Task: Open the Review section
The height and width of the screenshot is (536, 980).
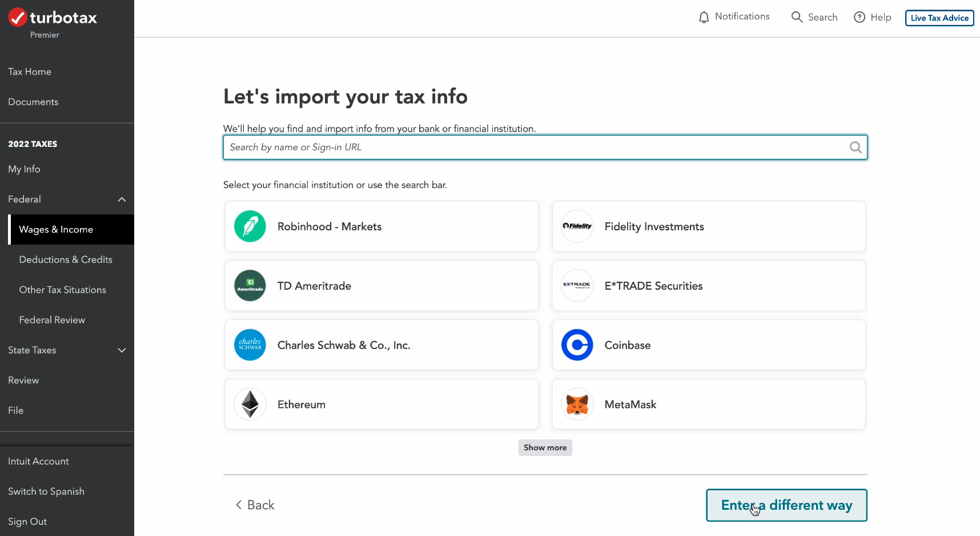Action: pos(23,381)
